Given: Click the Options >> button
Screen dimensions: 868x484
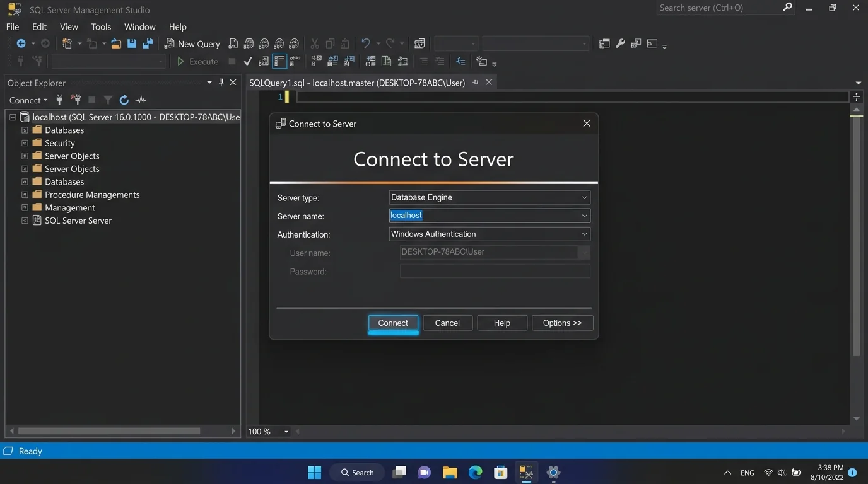Looking at the screenshot, I should tap(563, 323).
